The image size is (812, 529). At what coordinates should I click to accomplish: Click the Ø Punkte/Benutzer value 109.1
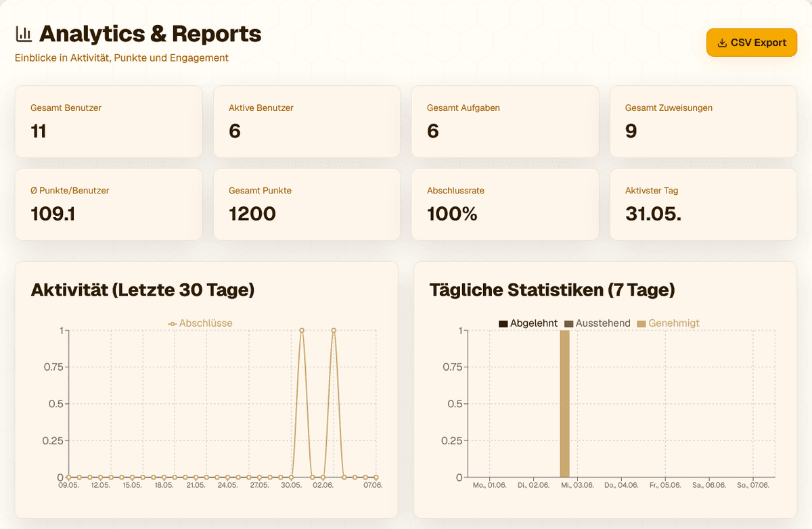pos(53,214)
